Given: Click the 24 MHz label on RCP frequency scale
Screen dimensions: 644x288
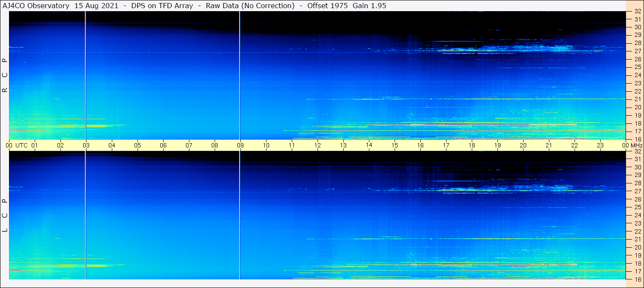Looking at the screenshot, I should [638, 75].
